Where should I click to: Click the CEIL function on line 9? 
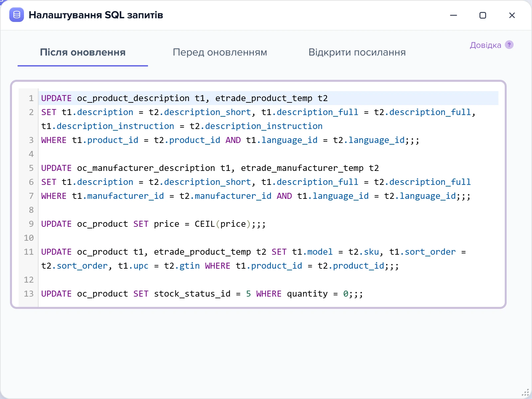click(x=205, y=224)
